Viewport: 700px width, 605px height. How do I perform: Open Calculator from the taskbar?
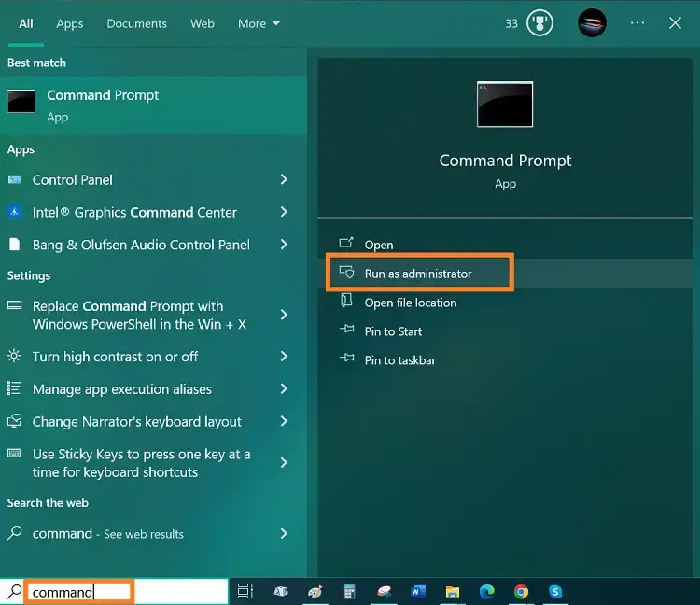pos(350,592)
